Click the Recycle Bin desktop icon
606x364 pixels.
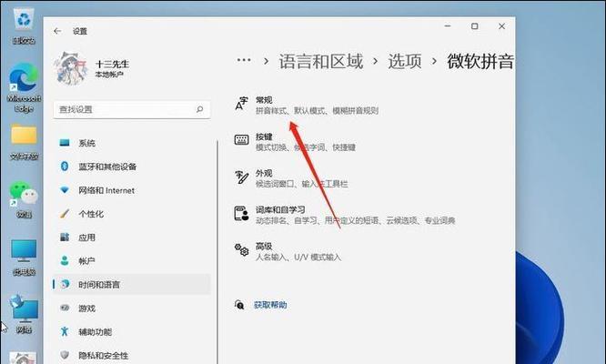pos(24,25)
